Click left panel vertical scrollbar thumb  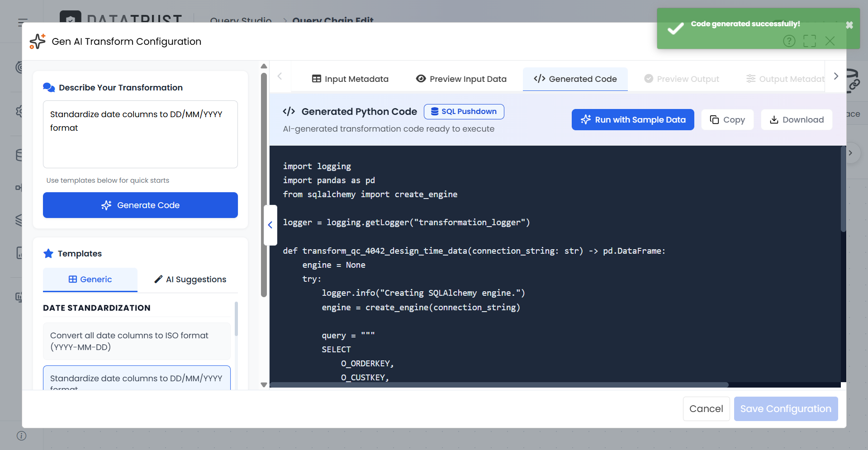coord(264,185)
